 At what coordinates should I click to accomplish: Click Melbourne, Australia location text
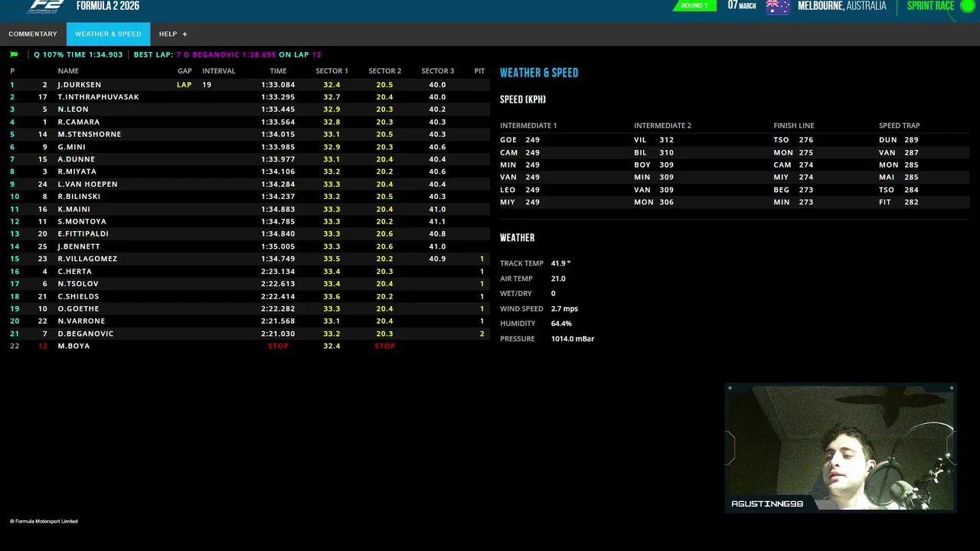pos(841,6)
